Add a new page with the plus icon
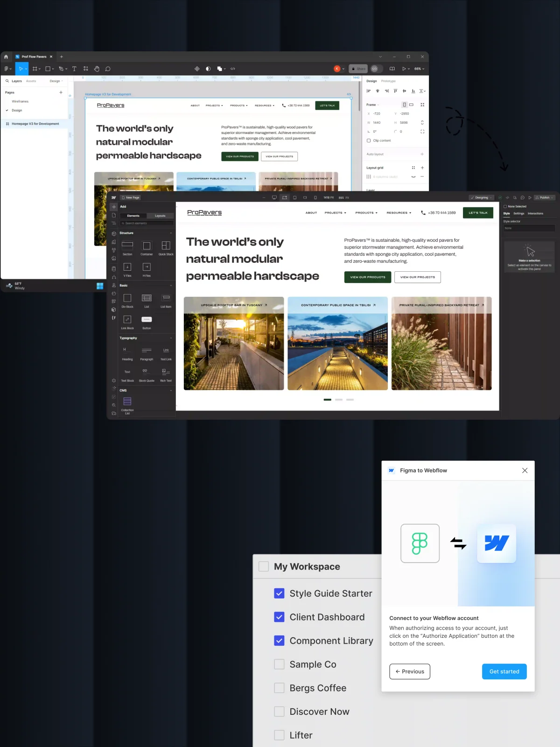560x747 pixels. (x=61, y=92)
